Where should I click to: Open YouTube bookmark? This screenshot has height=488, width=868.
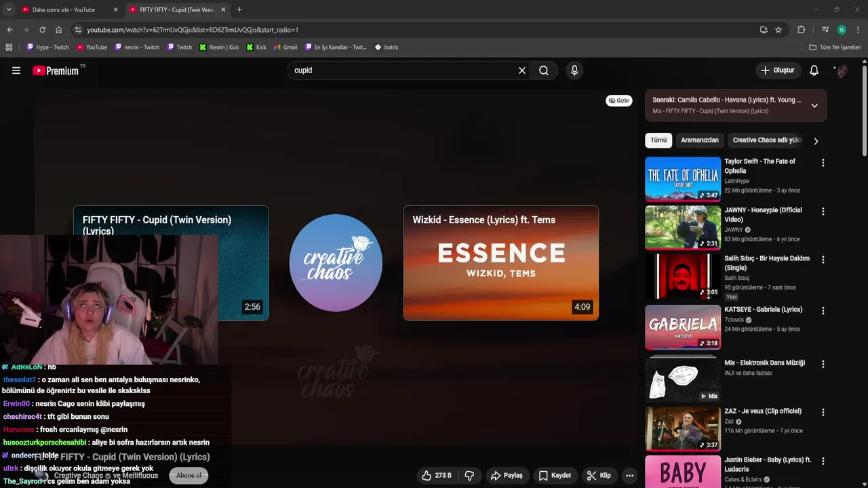[92, 47]
